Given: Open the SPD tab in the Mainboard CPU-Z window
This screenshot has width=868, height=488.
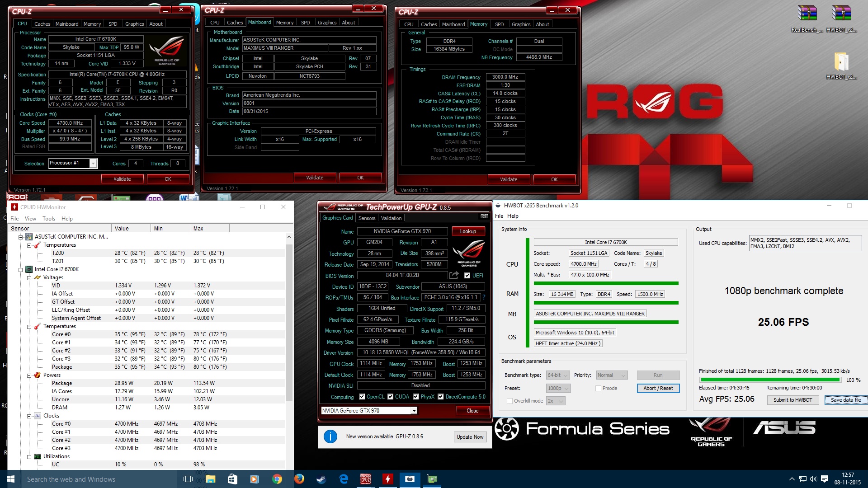Looking at the screenshot, I should [x=306, y=23].
